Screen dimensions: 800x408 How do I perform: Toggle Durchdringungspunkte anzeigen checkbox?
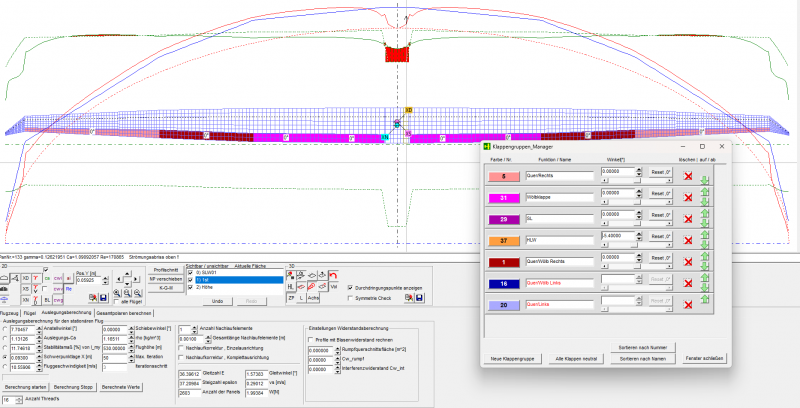(349, 287)
